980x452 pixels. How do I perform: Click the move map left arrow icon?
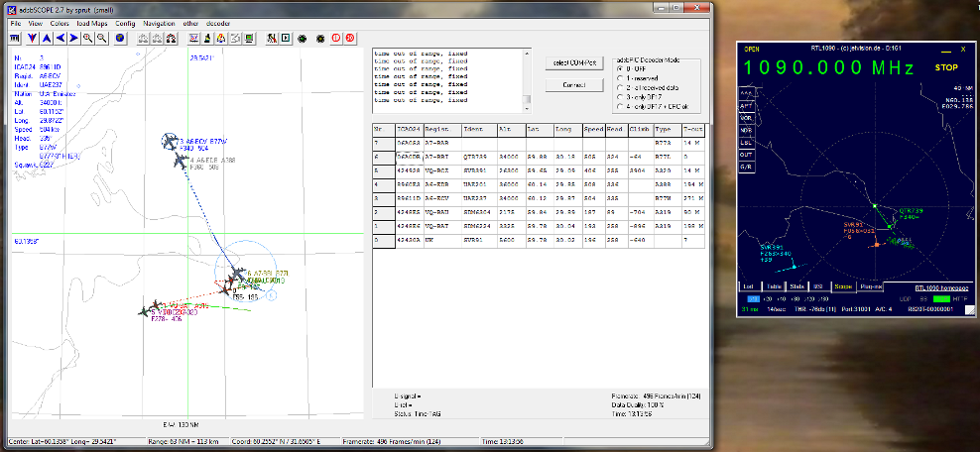[x=60, y=38]
